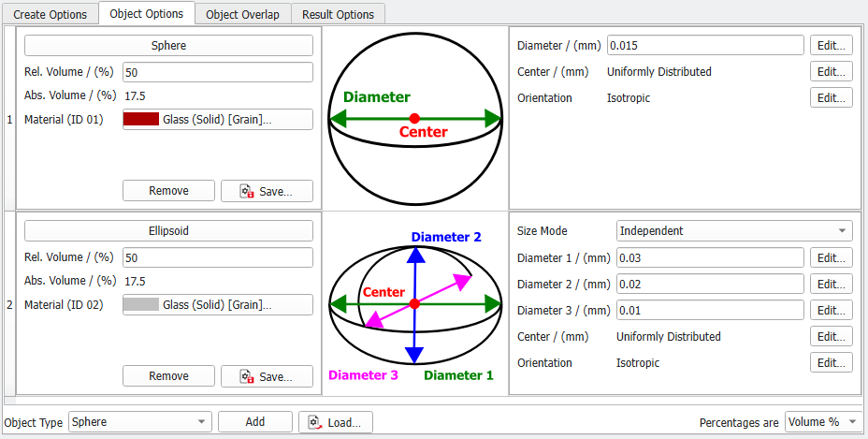Image resolution: width=868 pixels, height=439 pixels.
Task: Select row header number 2
Action: (9, 304)
